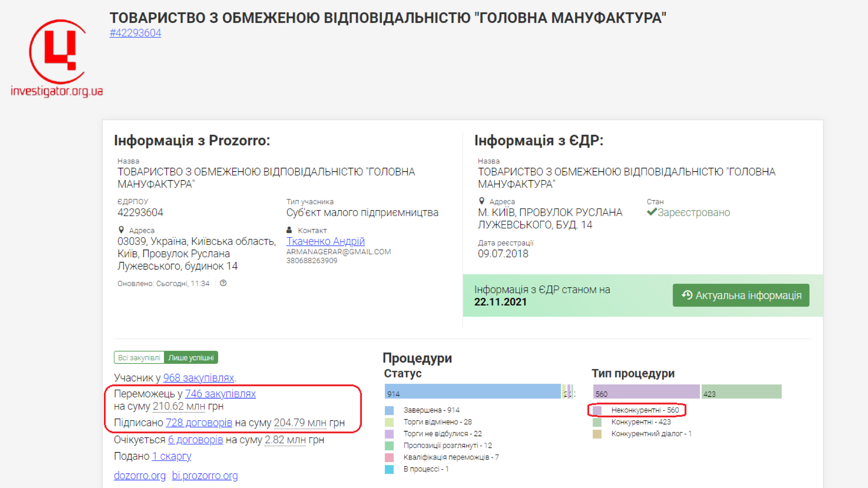Open the 6 договорів pending link
The width and height of the screenshot is (868, 488).
[x=195, y=440]
